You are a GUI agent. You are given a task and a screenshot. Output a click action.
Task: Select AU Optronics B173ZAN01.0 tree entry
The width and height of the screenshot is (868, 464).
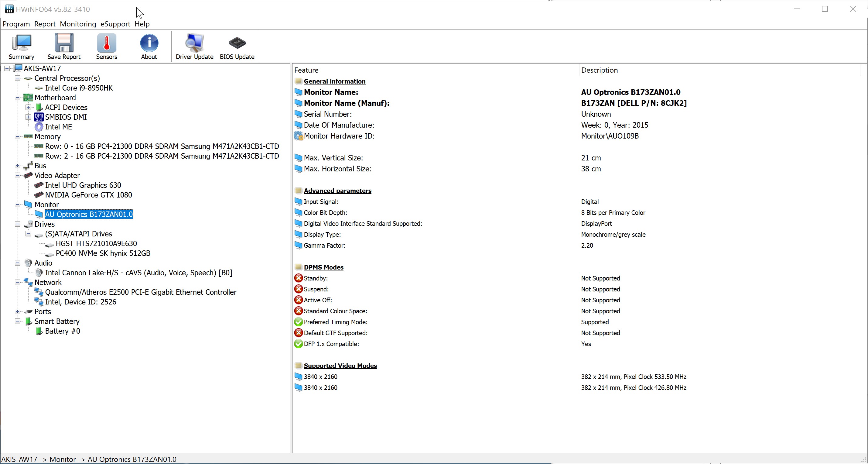[89, 214]
